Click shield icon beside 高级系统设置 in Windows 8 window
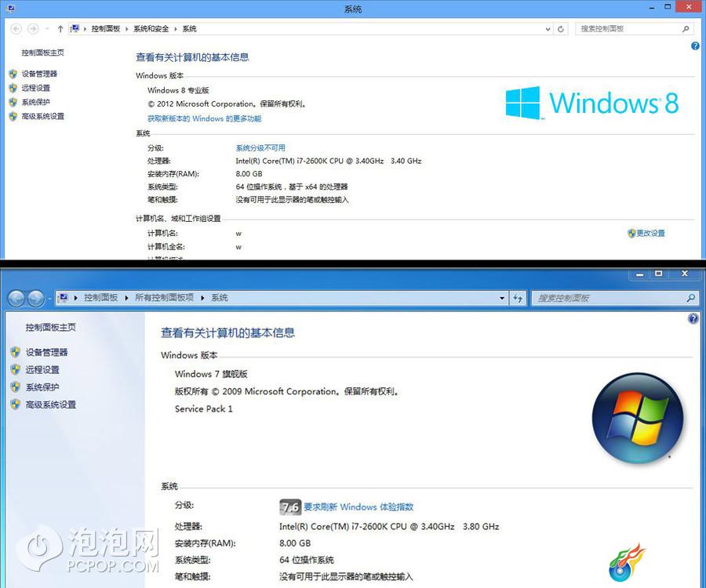Screen dimensions: 706x588 tap(13, 117)
